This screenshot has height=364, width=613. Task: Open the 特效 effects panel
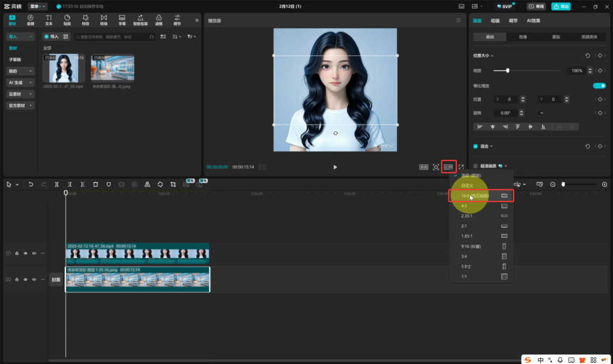click(x=86, y=20)
